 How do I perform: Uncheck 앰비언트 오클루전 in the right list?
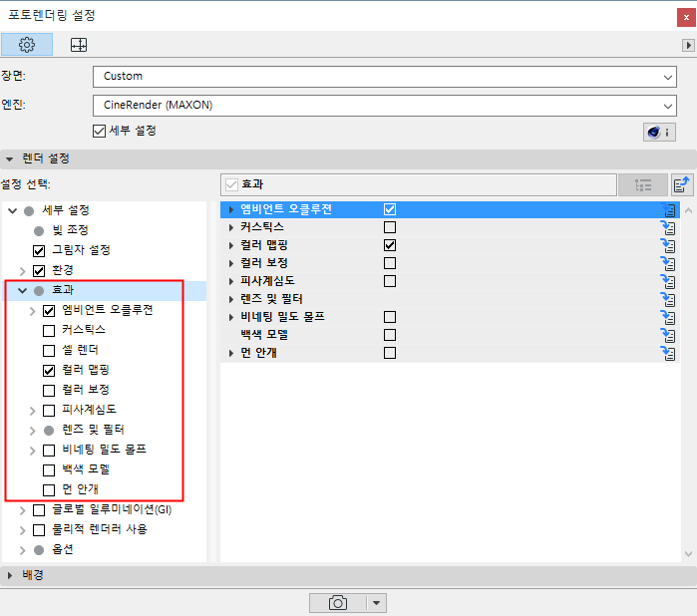point(390,209)
